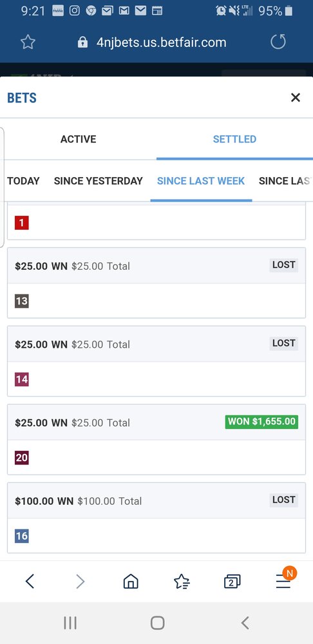Tap runner number 20 color swatch
Viewport: 313px width, 644px height.
22,457
